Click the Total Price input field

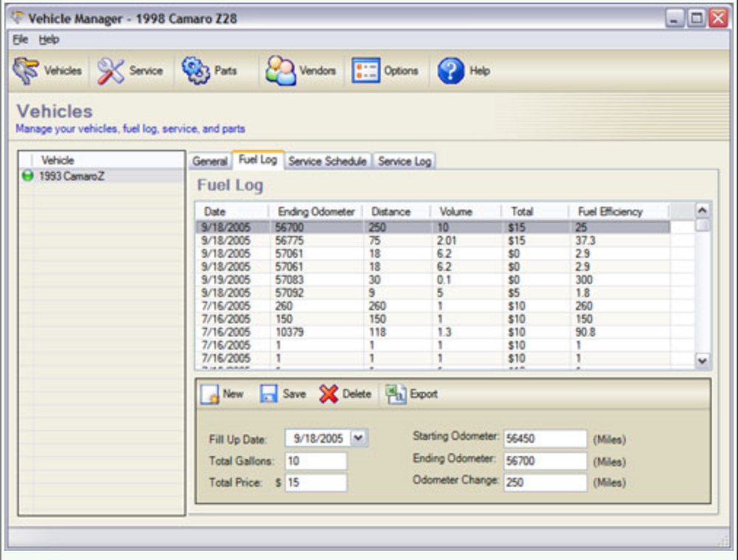pos(316,483)
